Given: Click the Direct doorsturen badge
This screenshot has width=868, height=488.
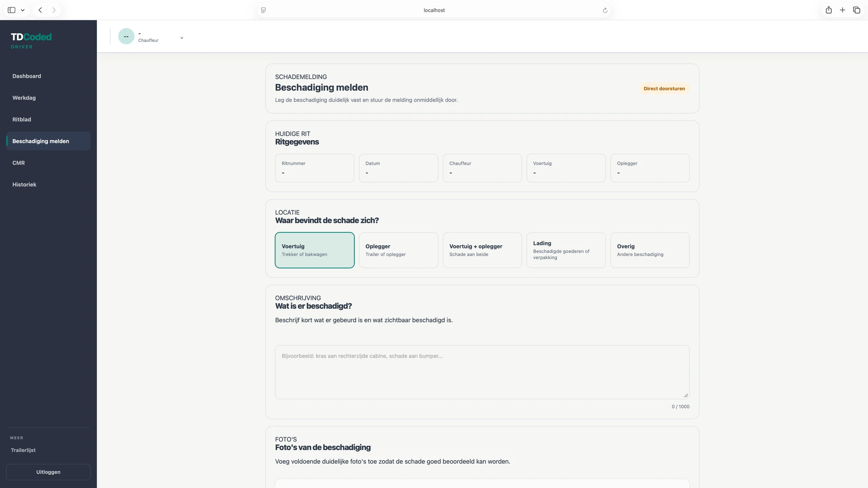Looking at the screenshot, I should 664,89.
